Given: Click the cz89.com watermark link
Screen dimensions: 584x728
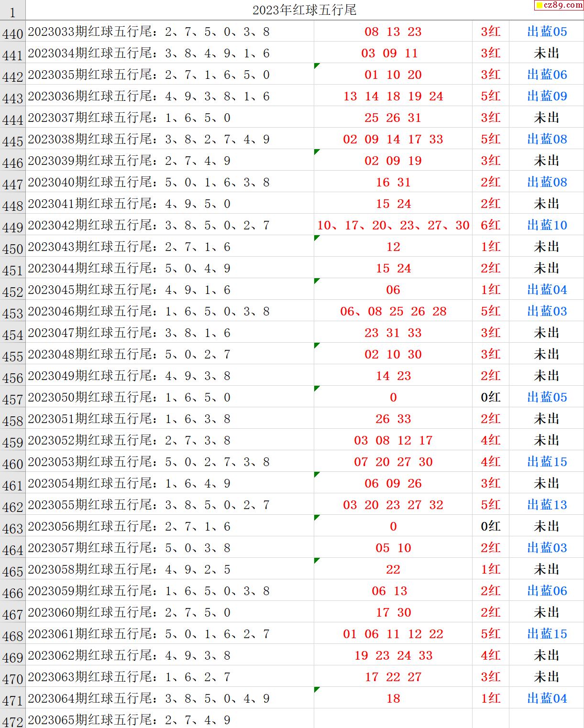Looking at the screenshot, I should [559, 5].
